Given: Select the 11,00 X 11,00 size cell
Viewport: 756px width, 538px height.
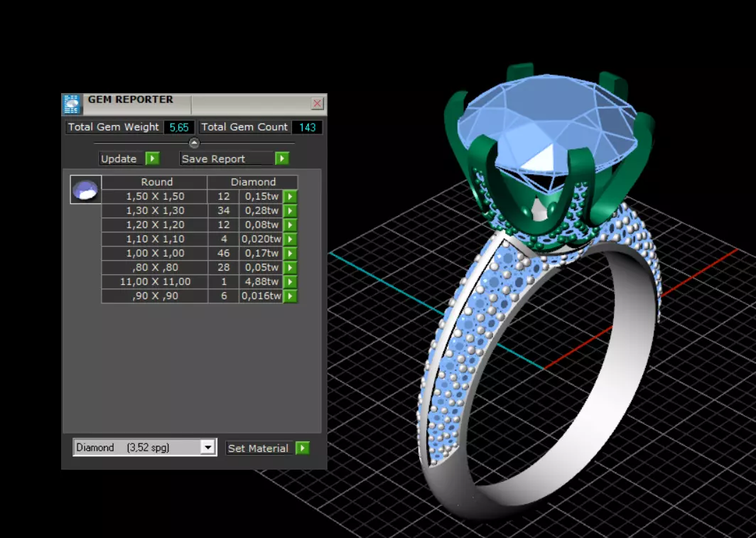Looking at the screenshot, I should (155, 281).
